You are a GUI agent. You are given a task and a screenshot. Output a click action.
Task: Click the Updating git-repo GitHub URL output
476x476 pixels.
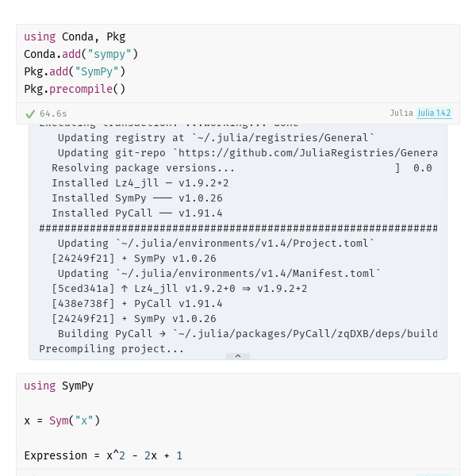point(248,153)
